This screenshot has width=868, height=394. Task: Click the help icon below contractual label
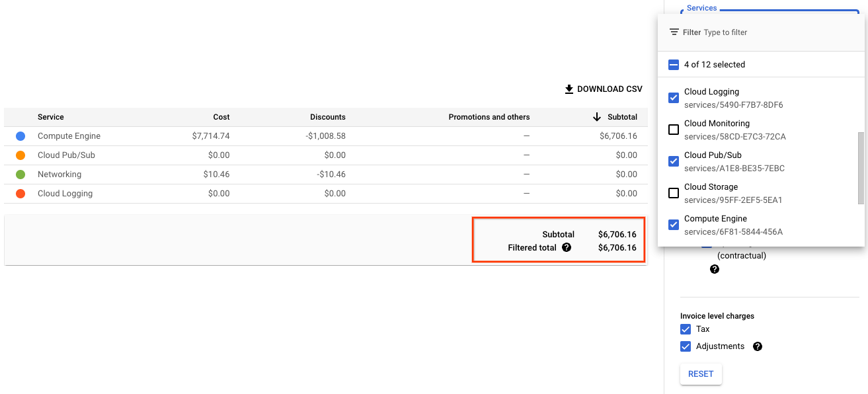(x=715, y=270)
